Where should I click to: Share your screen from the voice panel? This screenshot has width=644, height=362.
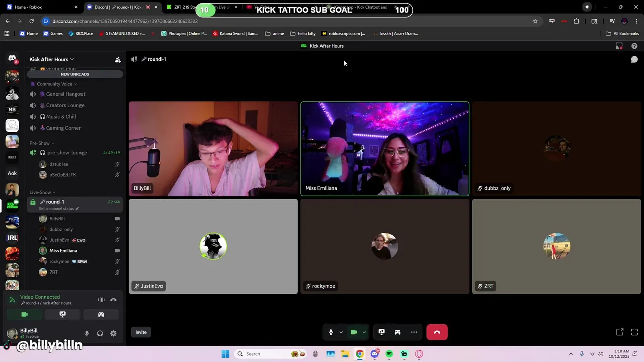[62, 314]
